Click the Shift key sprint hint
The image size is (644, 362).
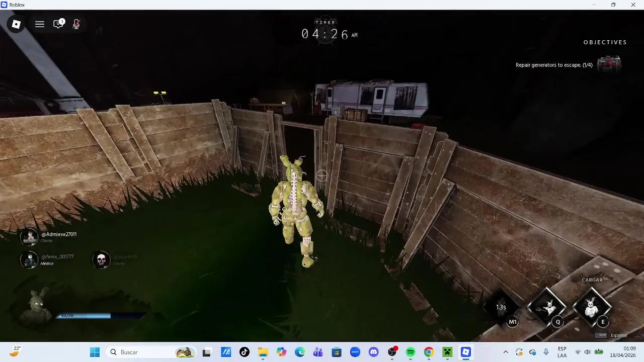tap(602, 335)
